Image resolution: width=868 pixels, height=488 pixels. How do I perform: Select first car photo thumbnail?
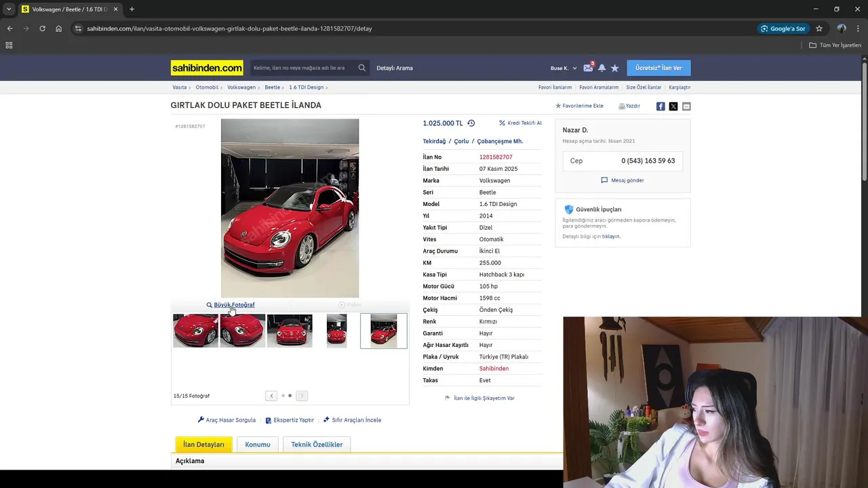195,331
